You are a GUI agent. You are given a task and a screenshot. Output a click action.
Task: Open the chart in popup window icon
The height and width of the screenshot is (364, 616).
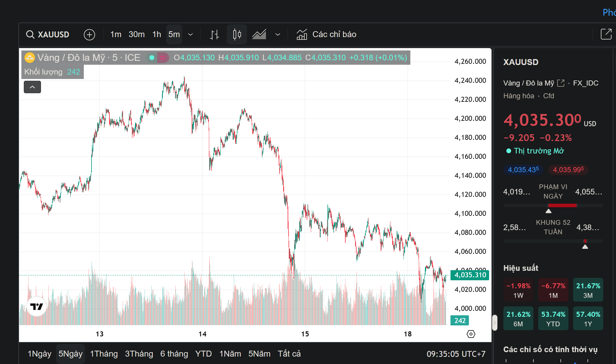[x=606, y=34]
